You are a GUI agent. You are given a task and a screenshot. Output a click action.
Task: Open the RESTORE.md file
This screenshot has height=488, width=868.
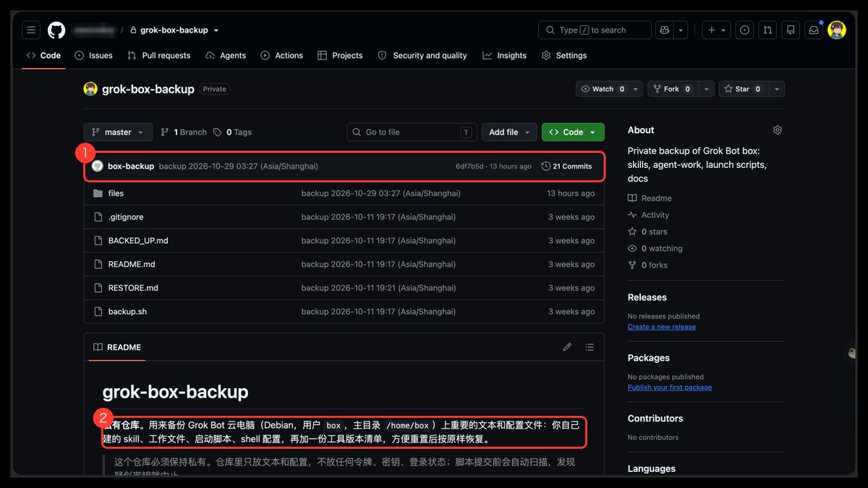click(133, 288)
